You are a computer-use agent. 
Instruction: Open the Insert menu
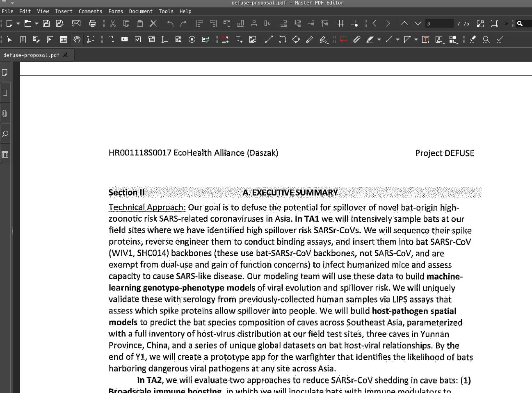point(64,11)
